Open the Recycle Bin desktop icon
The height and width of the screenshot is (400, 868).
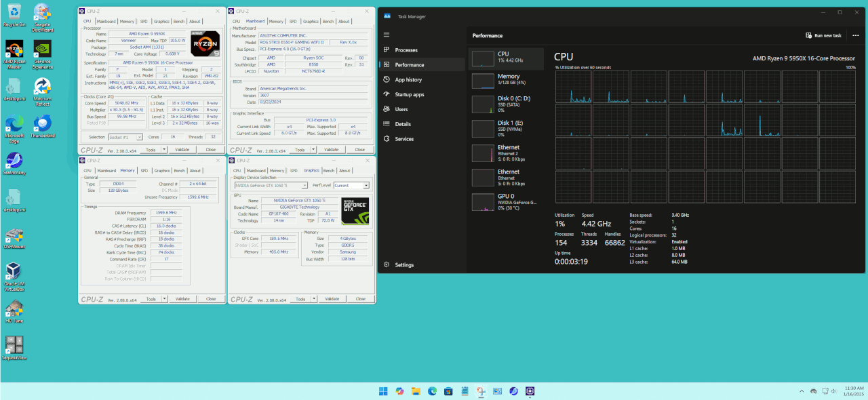(x=14, y=15)
